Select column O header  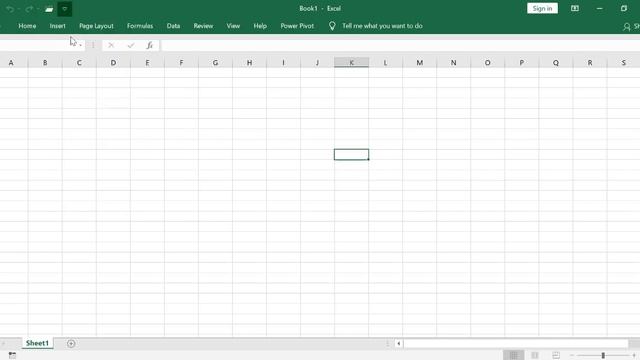[487, 62]
